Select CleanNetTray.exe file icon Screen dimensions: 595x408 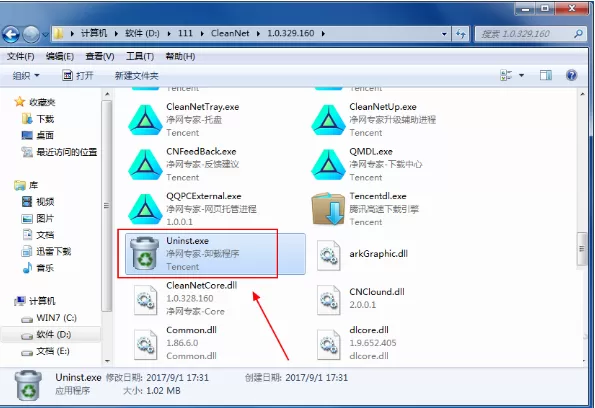[x=145, y=120]
